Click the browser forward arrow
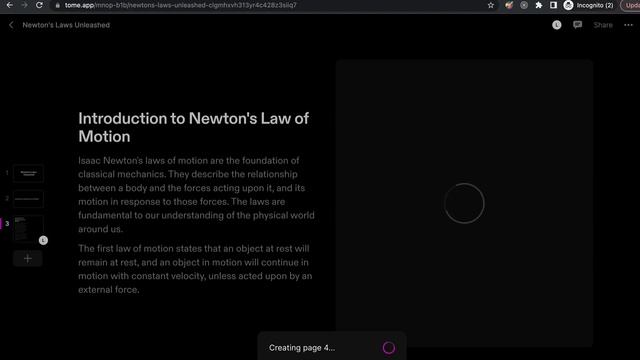640x360 pixels. 24,5
